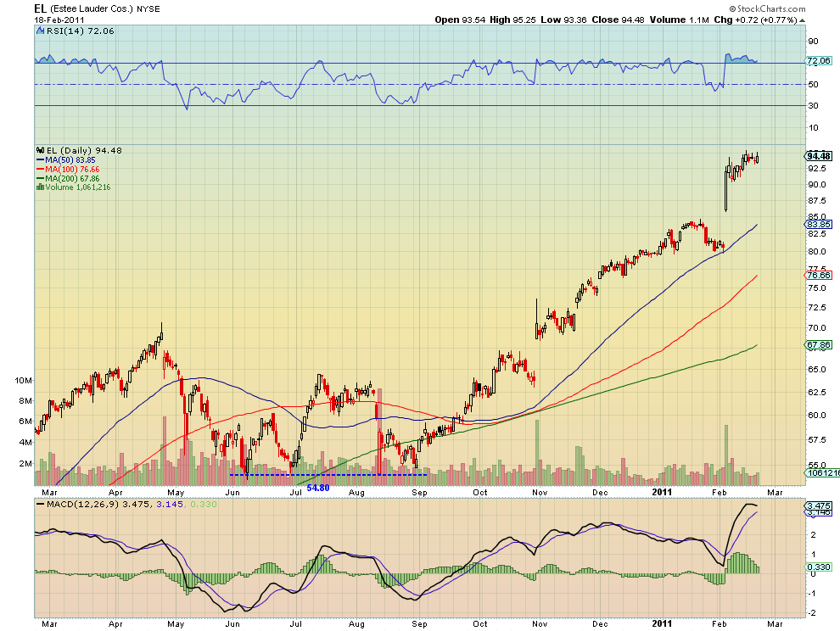This screenshot has width=840, height=631.
Task: Click the EL (Daily) 94.48 legend label
Action: click(x=84, y=150)
